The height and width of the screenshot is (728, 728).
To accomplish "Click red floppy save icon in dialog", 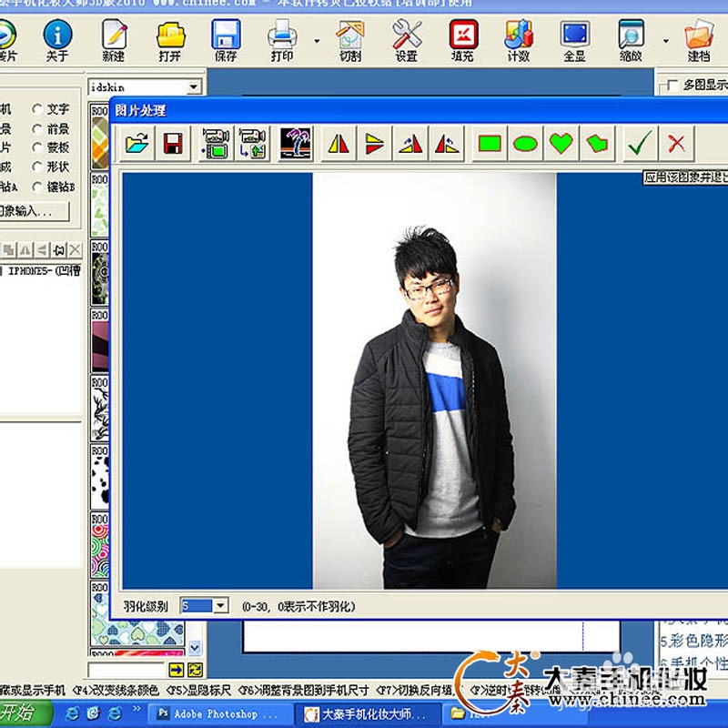I will click(x=173, y=143).
